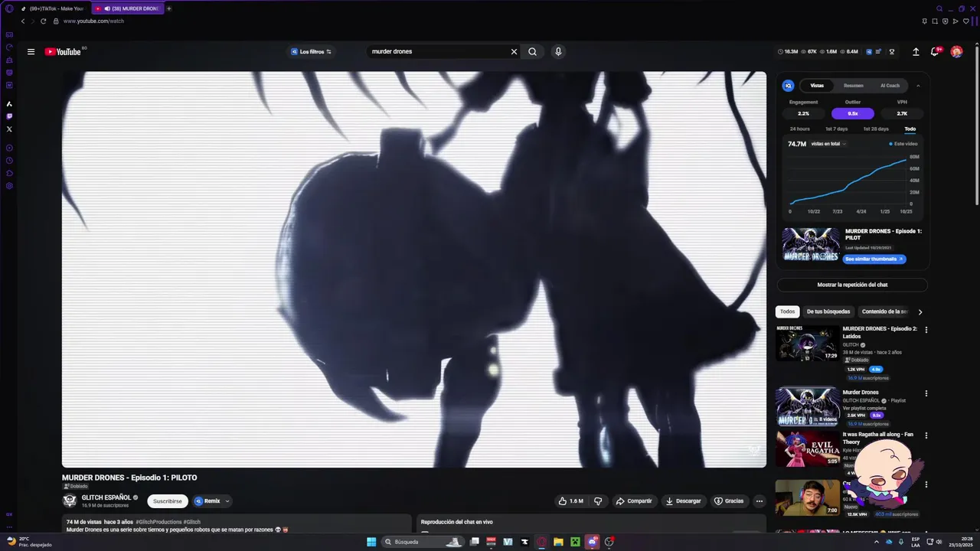Open the GLITCH ESPAÑOL channel avatar

70,501
